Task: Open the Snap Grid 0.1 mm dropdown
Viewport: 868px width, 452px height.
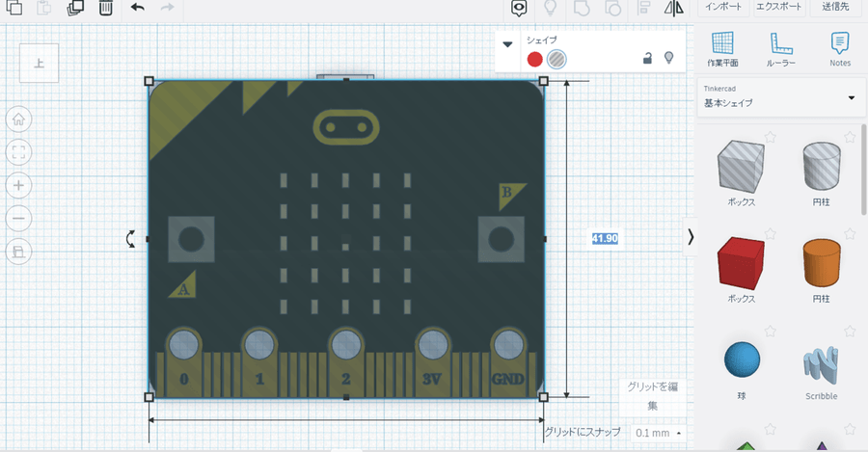Action: click(660, 433)
